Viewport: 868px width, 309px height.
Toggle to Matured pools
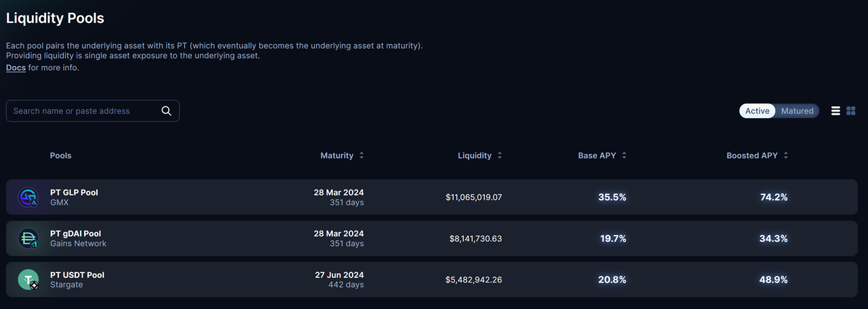tap(797, 111)
